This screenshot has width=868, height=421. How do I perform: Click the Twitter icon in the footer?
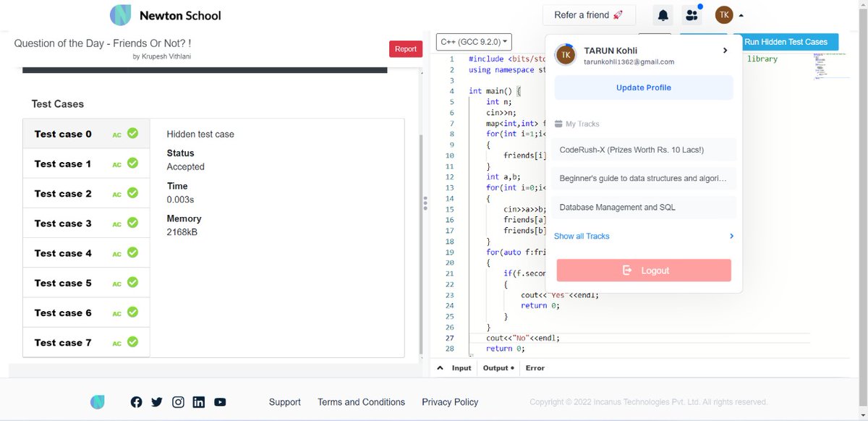(157, 401)
